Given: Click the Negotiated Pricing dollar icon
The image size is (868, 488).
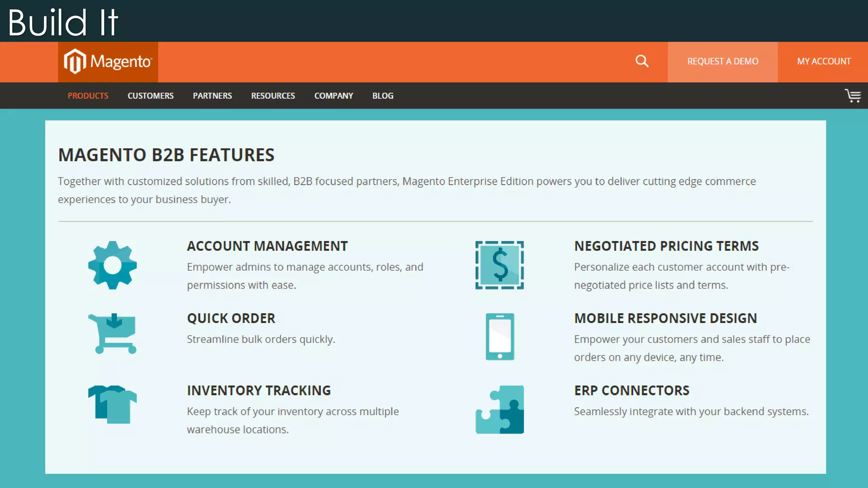Looking at the screenshot, I should [x=499, y=265].
